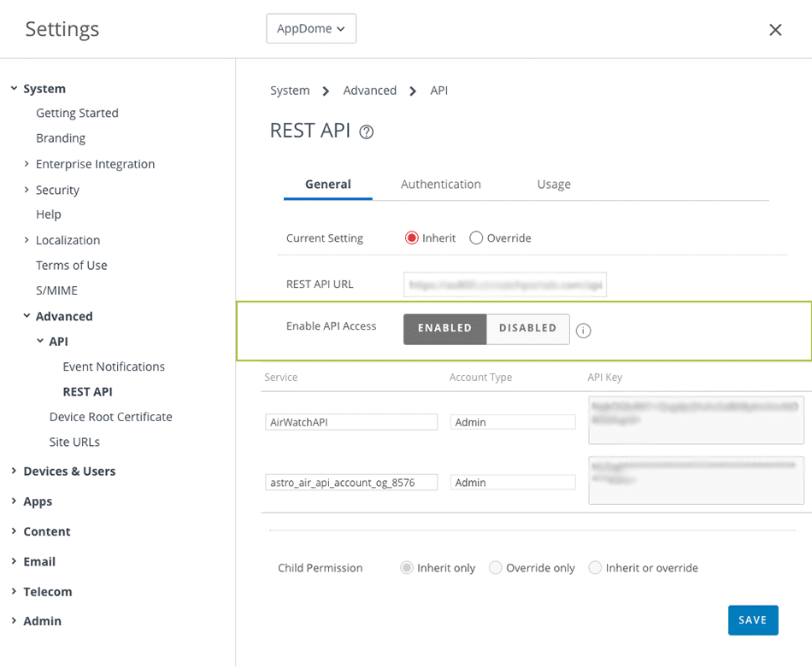The width and height of the screenshot is (812, 668).
Task: Open Event Notifications settings
Action: pyautogui.click(x=113, y=366)
